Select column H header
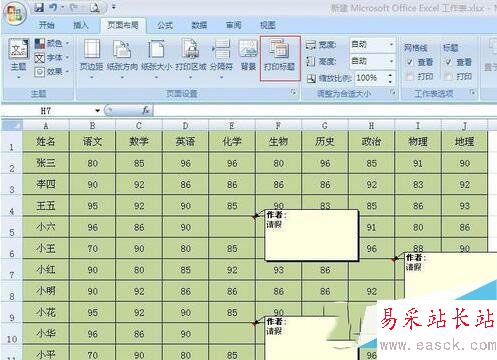 [x=371, y=126]
